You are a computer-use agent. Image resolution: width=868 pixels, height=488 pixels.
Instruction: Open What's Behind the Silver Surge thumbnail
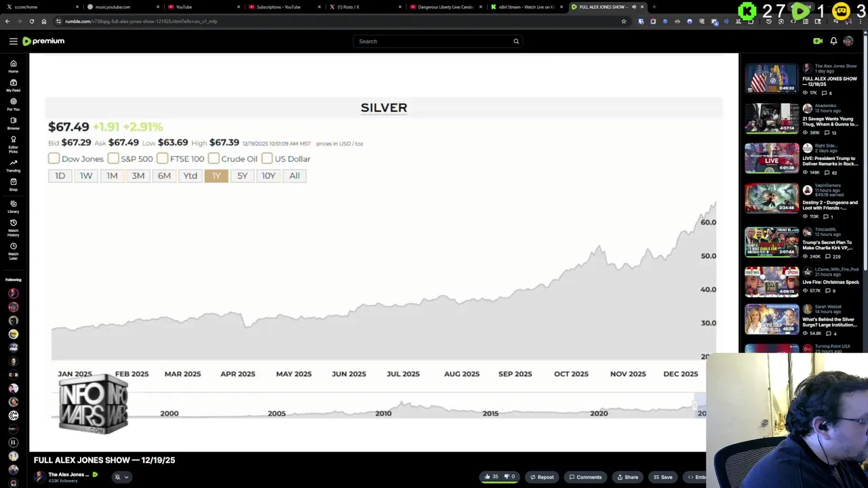coord(772,319)
